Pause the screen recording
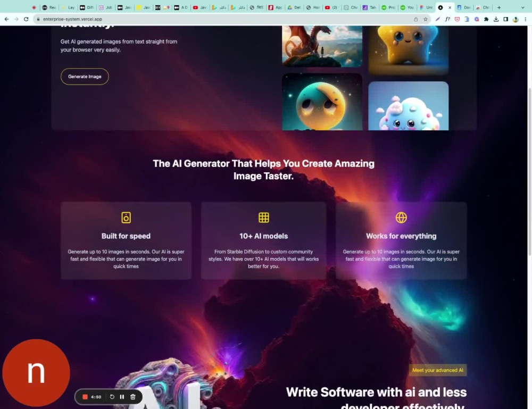 point(122,397)
